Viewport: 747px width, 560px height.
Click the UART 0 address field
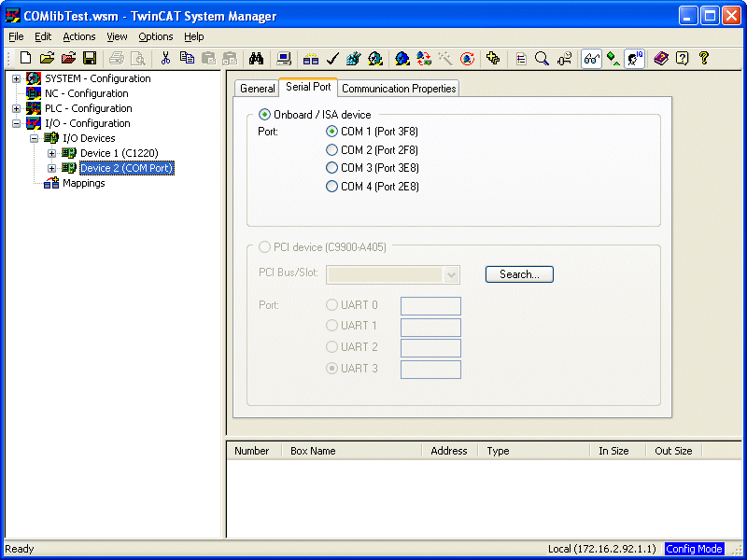pyautogui.click(x=430, y=306)
